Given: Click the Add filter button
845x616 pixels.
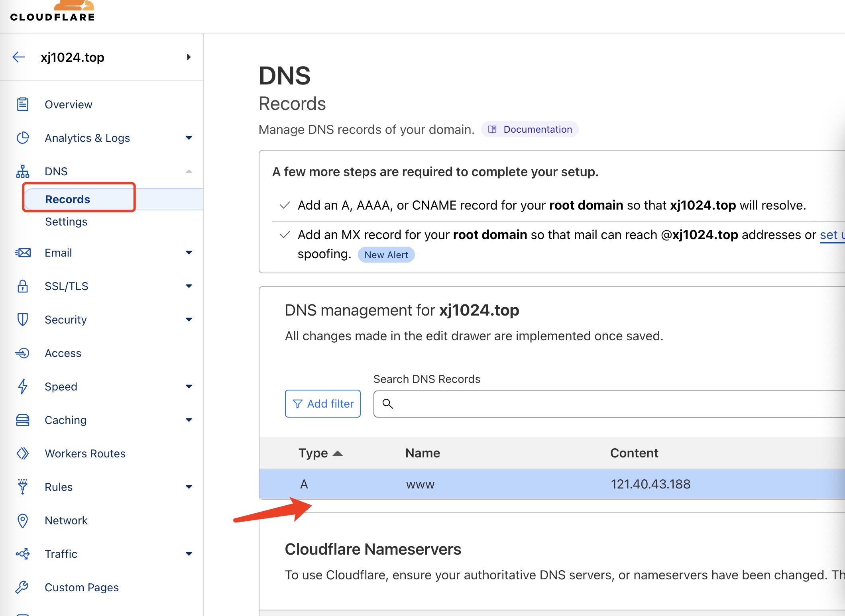Looking at the screenshot, I should pyautogui.click(x=323, y=404).
